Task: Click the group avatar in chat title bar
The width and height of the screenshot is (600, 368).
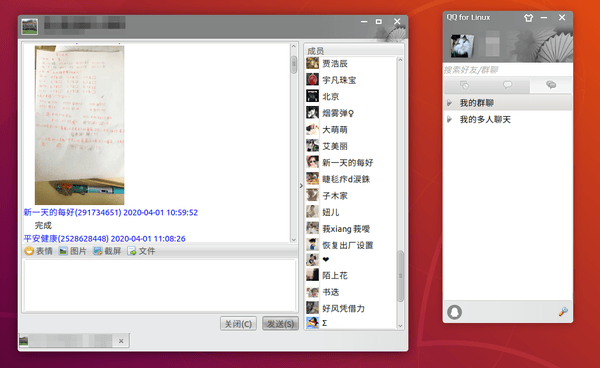Action: 29,26
